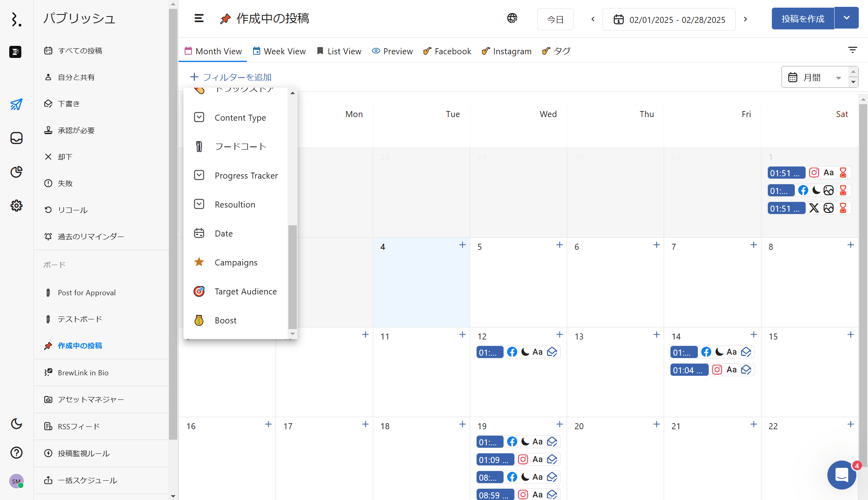This screenshot has height=500, width=868.
Task: Toggle dark mode moon icon in left rail
Action: (x=16, y=424)
